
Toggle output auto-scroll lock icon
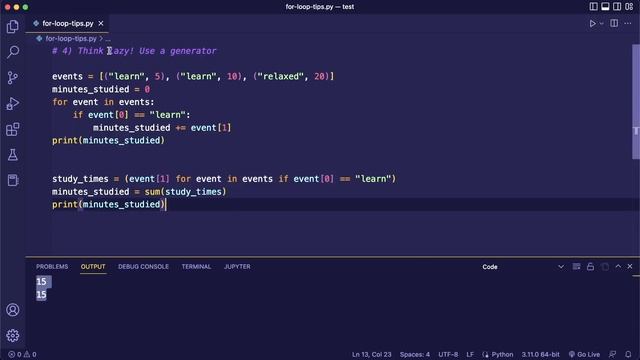pos(590,267)
